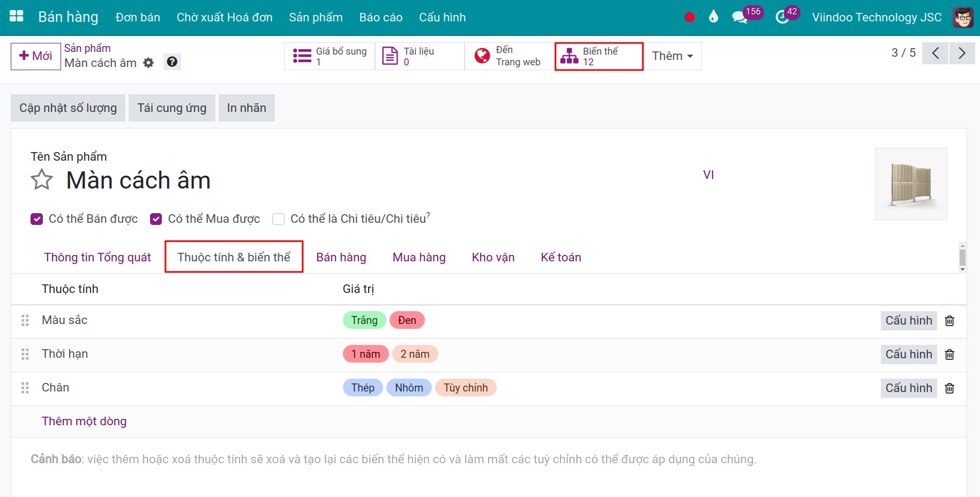
Task: Go to next record arrow
Action: click(x=962, y=53)
